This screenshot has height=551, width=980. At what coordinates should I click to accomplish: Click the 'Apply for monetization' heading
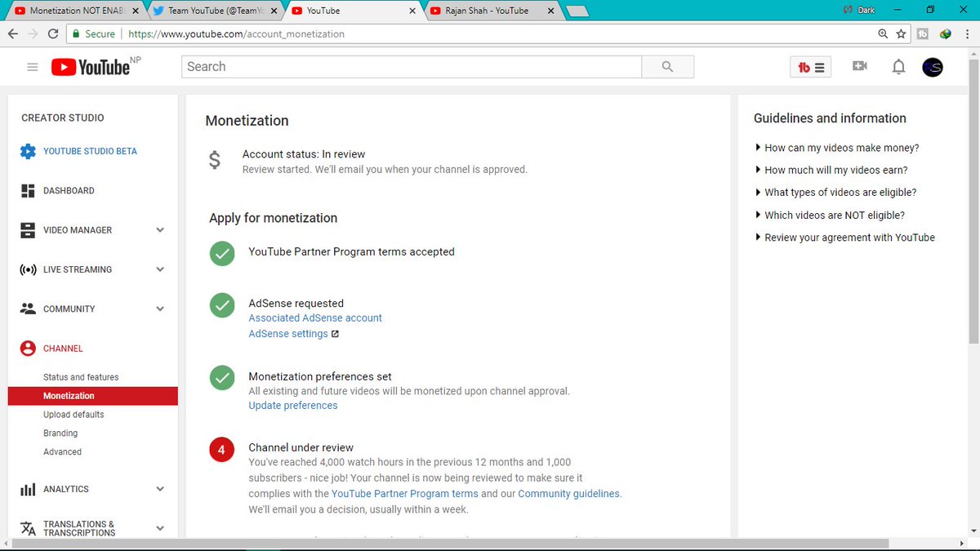(x=274, y=218)
